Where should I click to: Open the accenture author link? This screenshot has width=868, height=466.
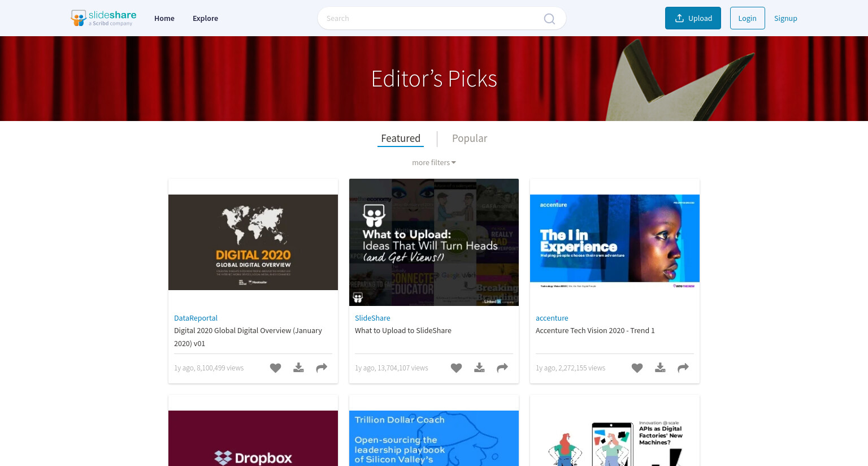(552, 318)
